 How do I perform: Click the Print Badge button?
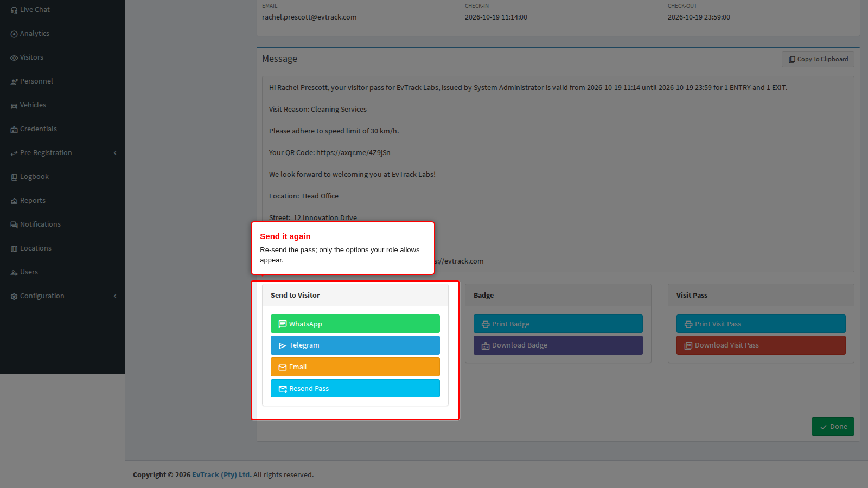558,324
